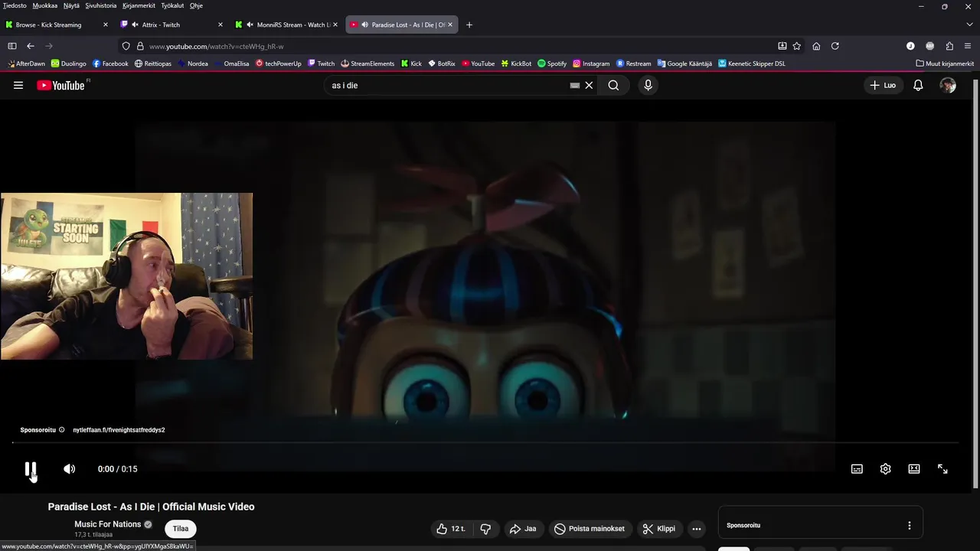The height and width of the screenshot is (551, 980).
Task: Expand Muut kirjanmerkit folder
Action: coord(945,64)
